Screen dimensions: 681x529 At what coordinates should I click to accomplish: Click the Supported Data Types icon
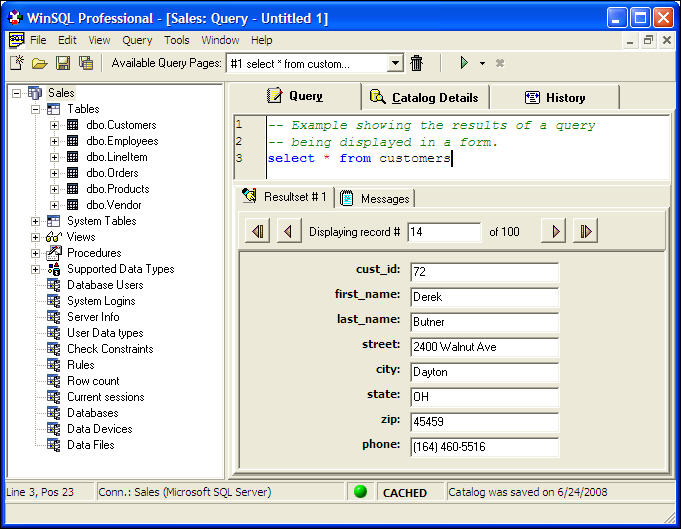[54, 269]
